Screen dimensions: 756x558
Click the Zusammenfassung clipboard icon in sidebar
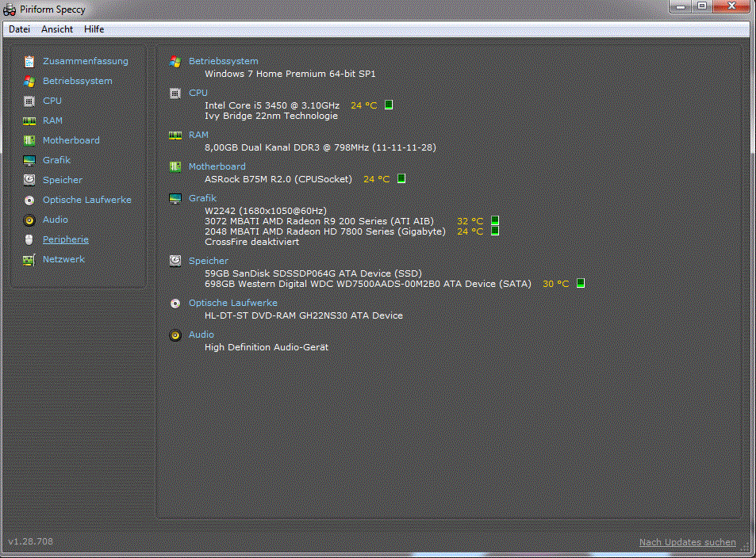coord(29,62)
